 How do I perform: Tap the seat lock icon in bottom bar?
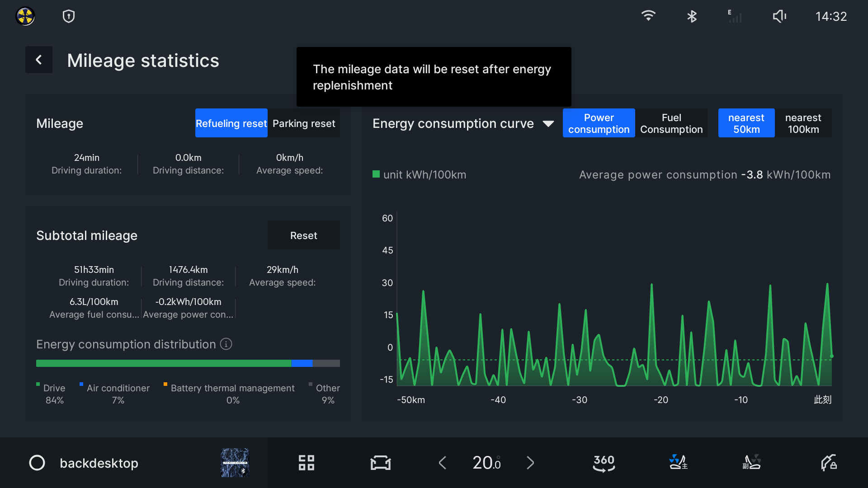pyautogui.click(x=829, y=463)
